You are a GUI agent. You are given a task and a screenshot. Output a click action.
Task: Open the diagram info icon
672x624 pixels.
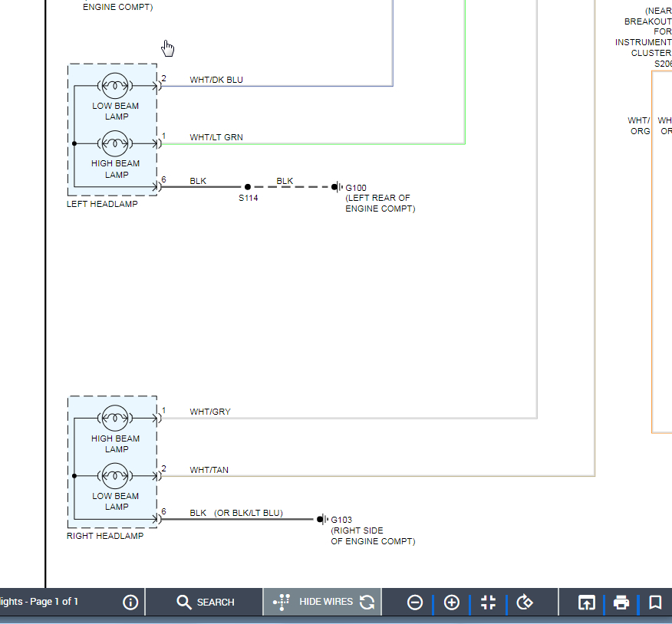130,602
